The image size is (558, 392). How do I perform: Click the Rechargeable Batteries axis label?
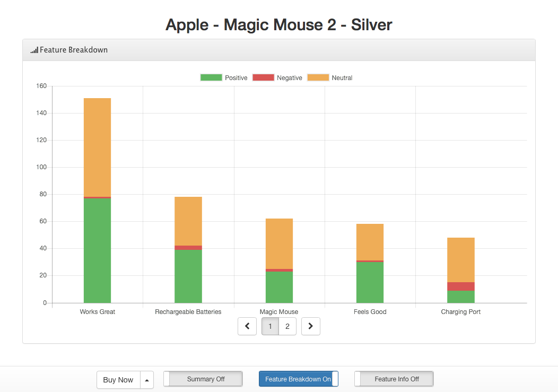tap(188, 312)
